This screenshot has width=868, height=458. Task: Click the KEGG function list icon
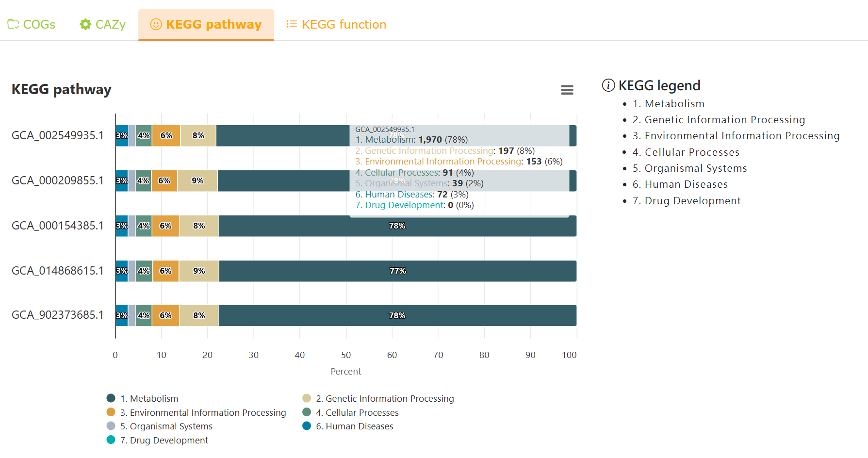[x=292, y=24]
